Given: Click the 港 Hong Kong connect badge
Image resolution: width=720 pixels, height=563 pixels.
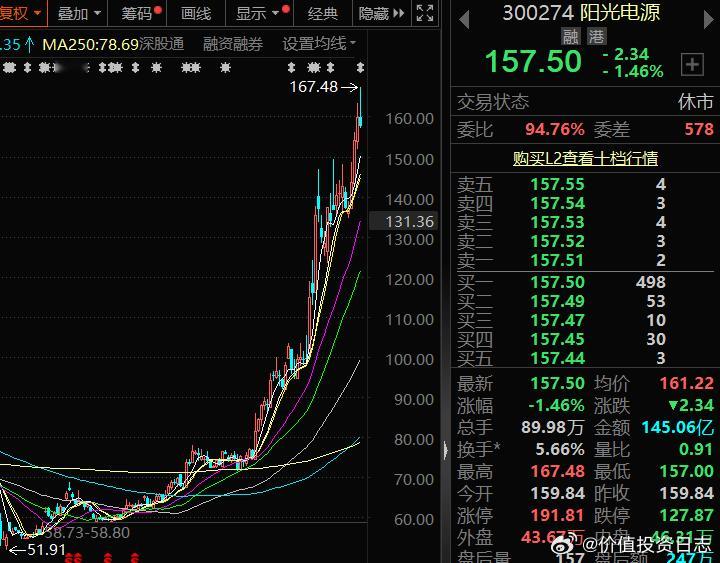Looking at the screenshot, I should click(x=596, y=36).
